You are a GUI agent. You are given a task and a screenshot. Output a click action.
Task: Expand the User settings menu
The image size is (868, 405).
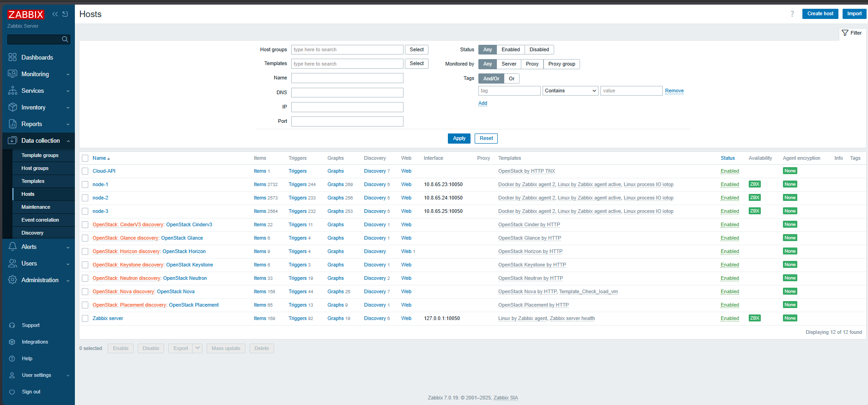click(68, 375)
